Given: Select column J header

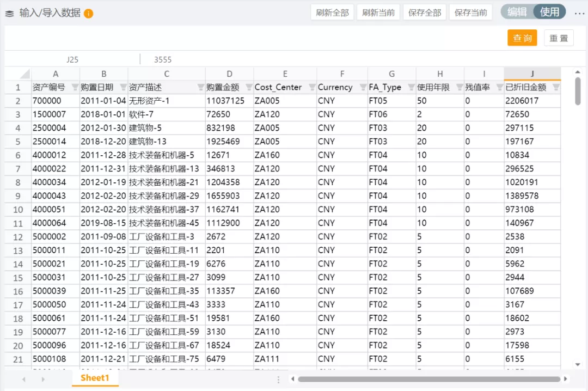Looking at the screenshot, I should click(532, 74).
